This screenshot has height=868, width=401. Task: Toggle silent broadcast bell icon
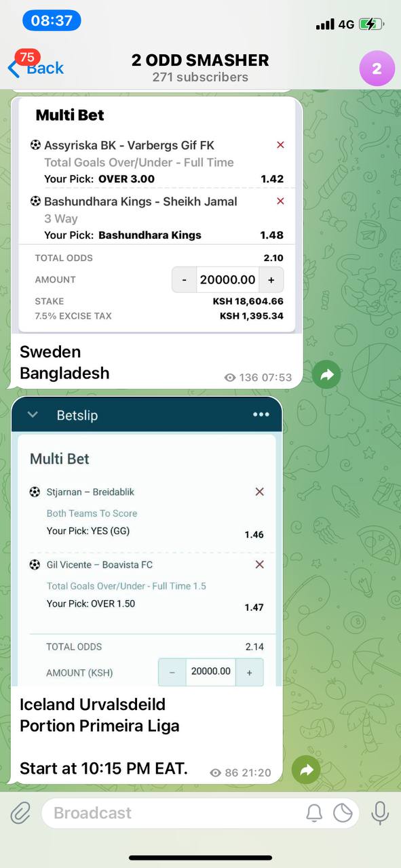click(x=314, y=812)
